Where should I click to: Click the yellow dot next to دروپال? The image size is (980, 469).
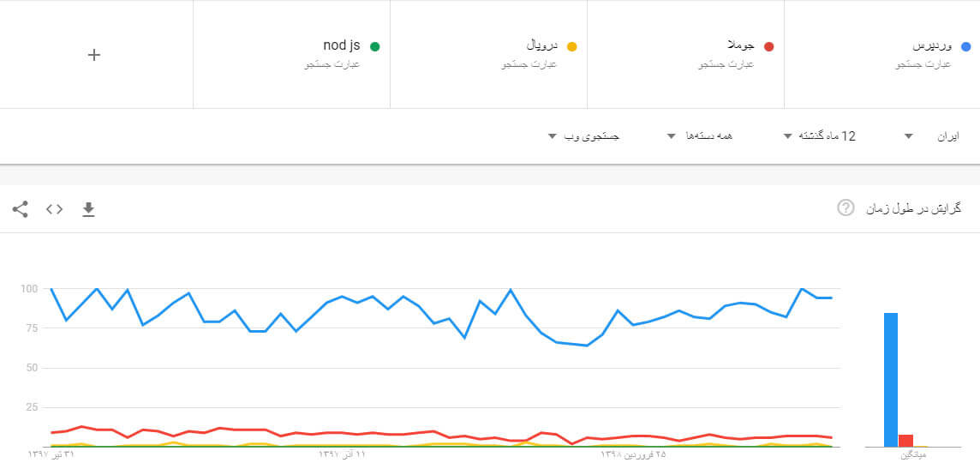(x=571, y=46)
